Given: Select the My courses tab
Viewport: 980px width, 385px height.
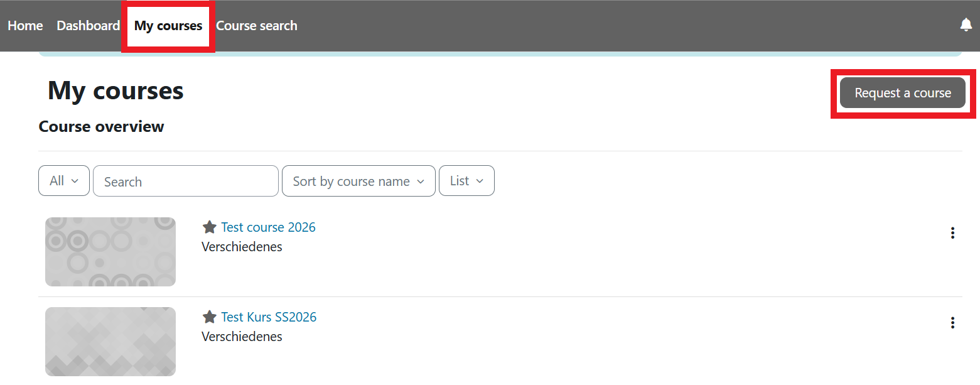Looking at the screenshot, I should [168, 26].
